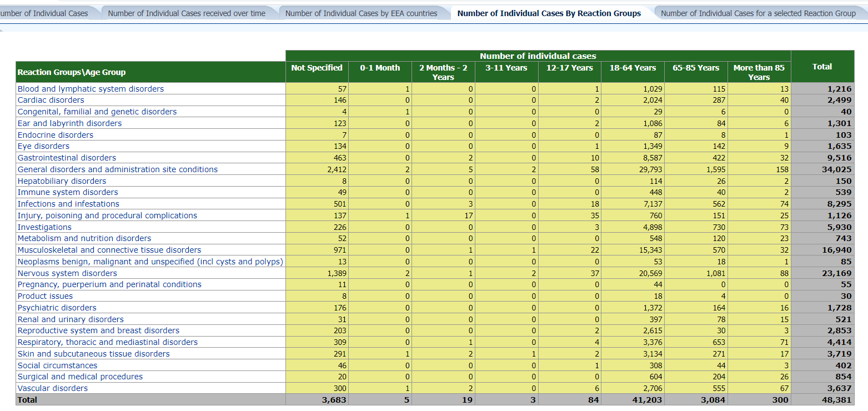Open Blood and lymphatic system disorders link
This screenshot has height=411, width=868.
[x=91, y=89]
